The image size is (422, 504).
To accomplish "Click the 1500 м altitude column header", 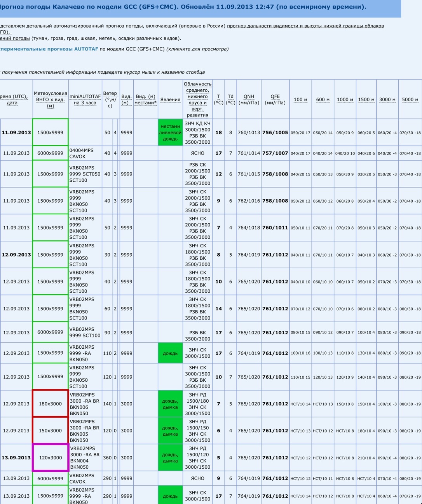I will coord(366,99).
